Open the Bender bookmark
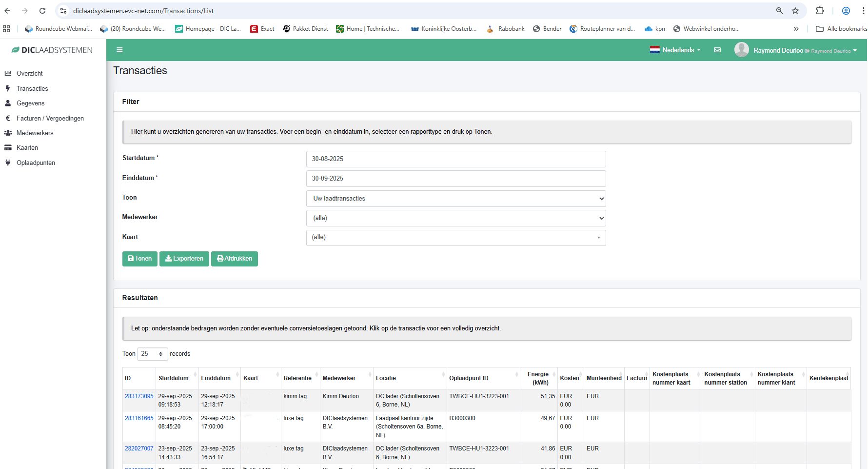The image size is (868, 469). tap(547, 29)
